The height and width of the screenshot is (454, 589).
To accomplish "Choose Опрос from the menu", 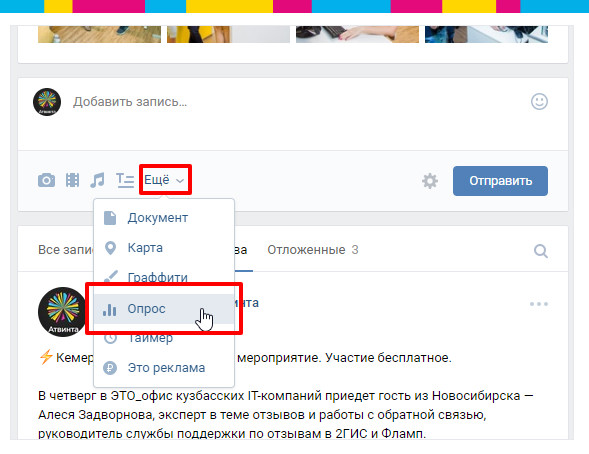I will [x=164, y=309].
